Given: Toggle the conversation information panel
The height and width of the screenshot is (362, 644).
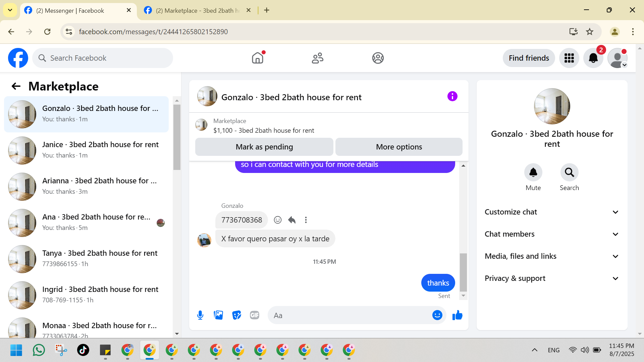Looking at the screenshot, I should pyautogui.click(x=452, y=97).
